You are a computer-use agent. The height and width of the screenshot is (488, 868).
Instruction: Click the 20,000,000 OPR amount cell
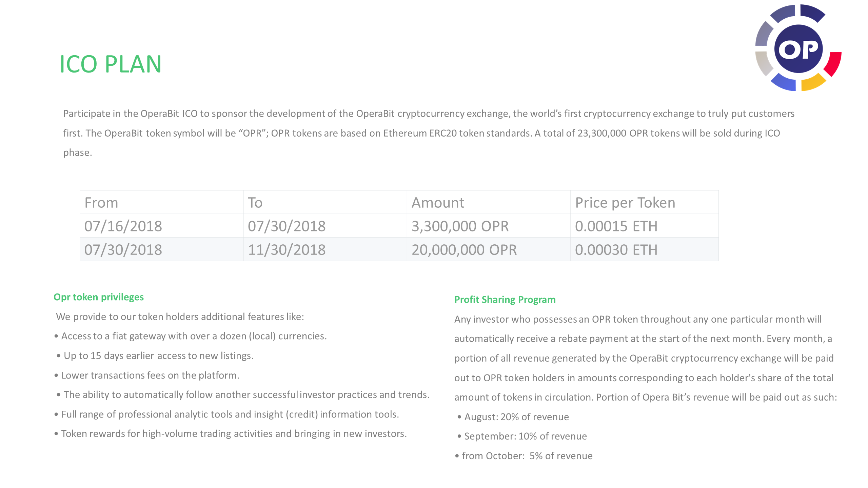point(489,249)
